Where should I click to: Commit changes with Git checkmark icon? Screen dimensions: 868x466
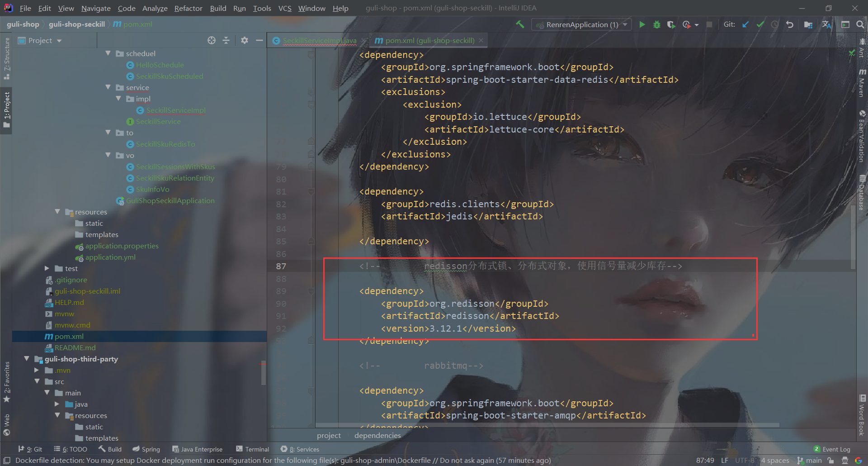pos(760,24)
